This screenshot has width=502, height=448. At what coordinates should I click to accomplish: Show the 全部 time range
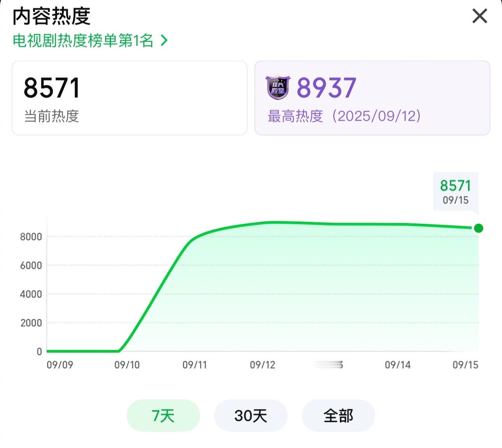pyautogui.click(x=338, y=415)
